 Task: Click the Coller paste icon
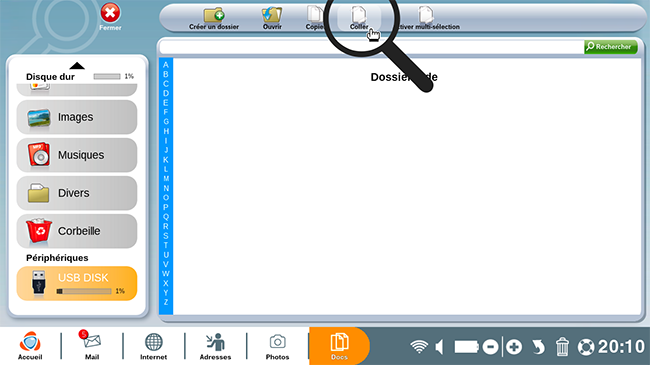tap(359, 15)
